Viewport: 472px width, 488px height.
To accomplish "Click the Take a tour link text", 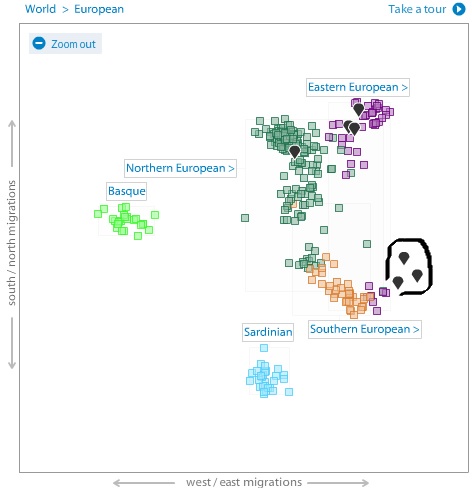I will [417, 9].
